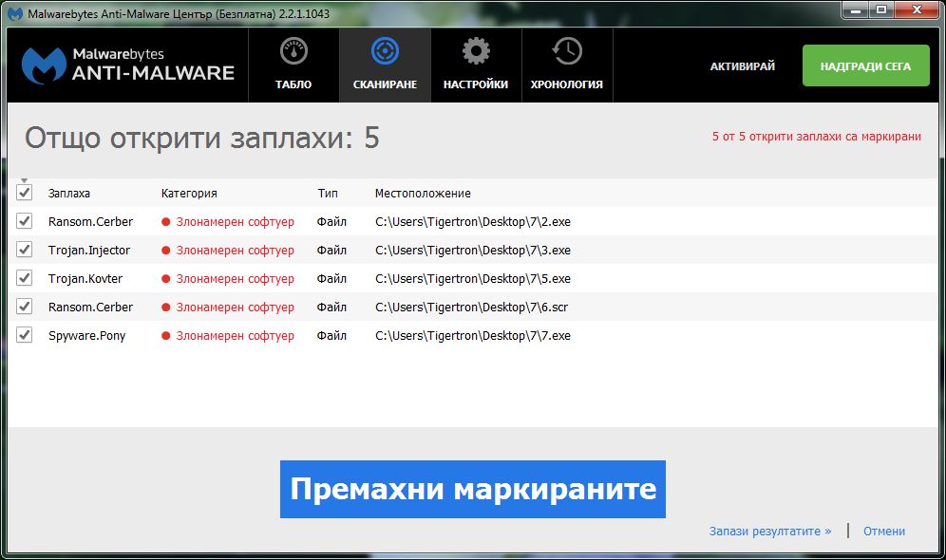The image size is (946, 560).
Task: Click the АКТИВИРАЙ link
Action: (x=742, y=66)
